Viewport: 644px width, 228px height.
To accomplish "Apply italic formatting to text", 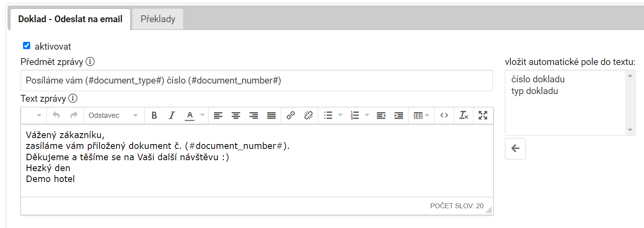I will [x=172, y=115].
